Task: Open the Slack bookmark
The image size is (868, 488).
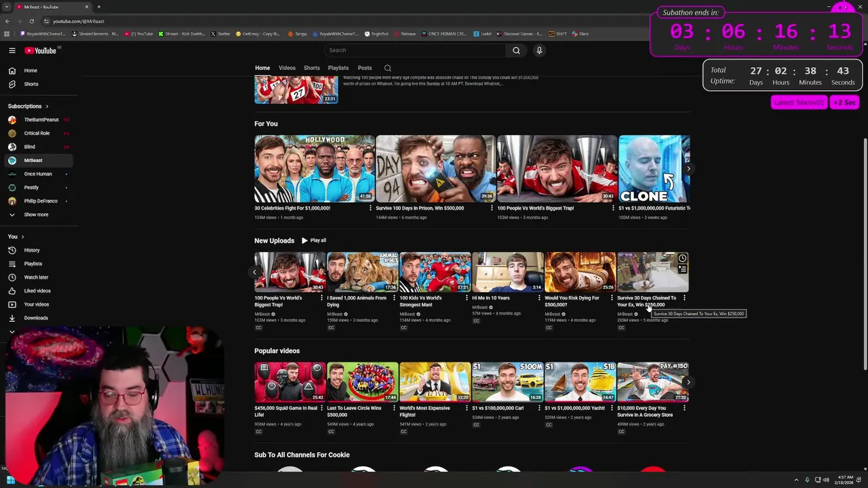Action: 580,34
